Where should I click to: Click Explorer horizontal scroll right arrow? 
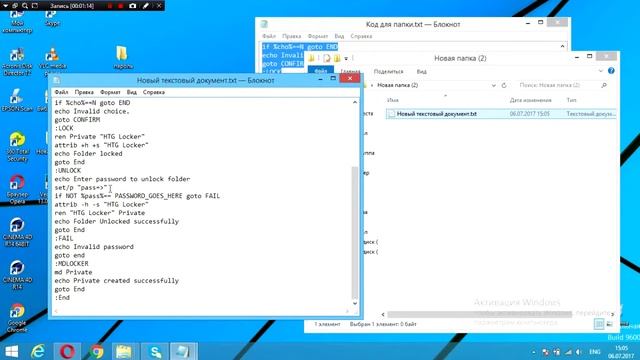coord(612,314)
